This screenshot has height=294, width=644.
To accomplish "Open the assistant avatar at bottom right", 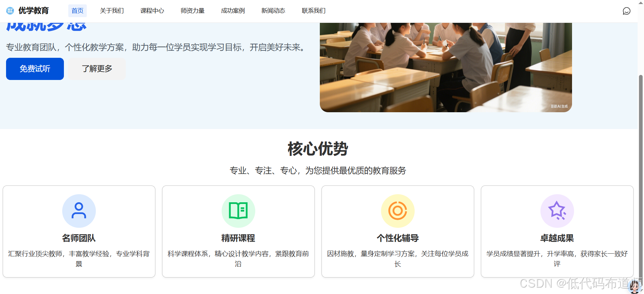I will tap(635, 287).
